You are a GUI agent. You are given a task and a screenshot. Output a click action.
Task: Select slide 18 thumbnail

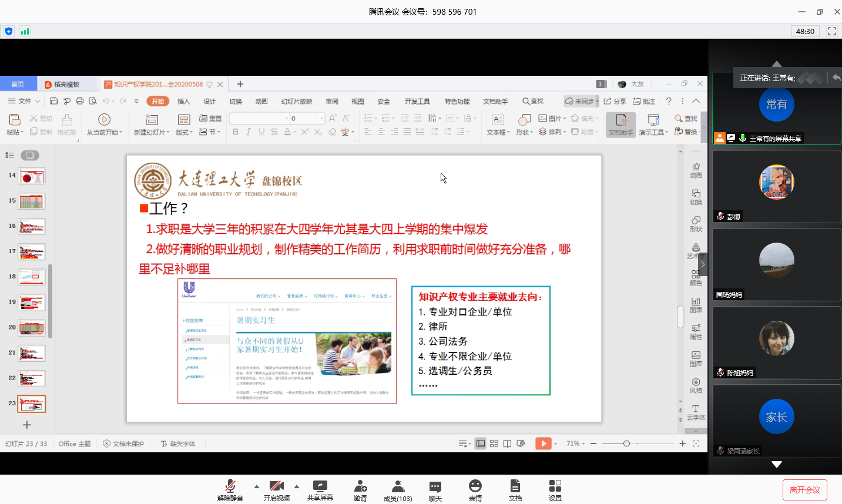tap(32, 277)
